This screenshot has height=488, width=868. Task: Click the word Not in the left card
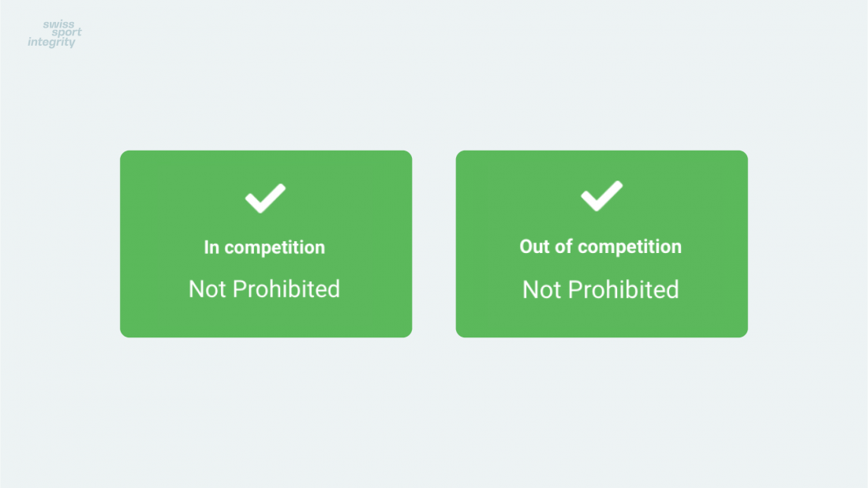pyautogui.click(x=208, y=289)
